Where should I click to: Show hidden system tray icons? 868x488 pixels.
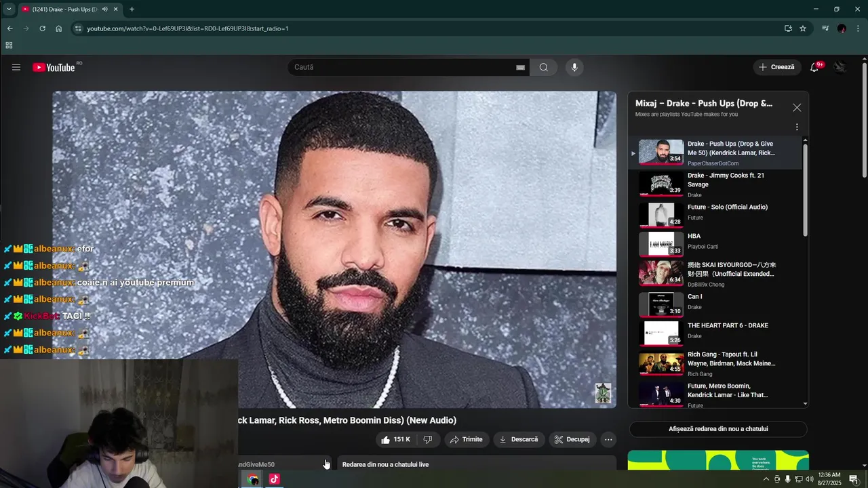pos(766,479)
